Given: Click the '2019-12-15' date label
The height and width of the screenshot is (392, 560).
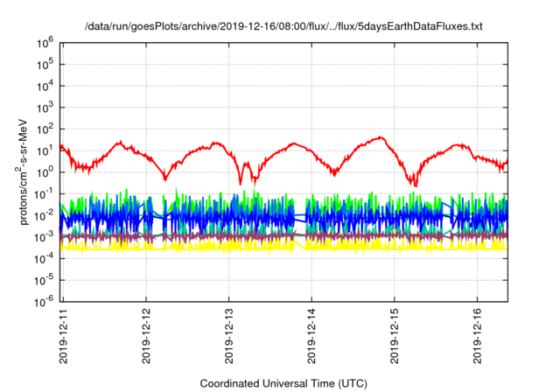Looking at the screenshot, I should tap(395, 337).
